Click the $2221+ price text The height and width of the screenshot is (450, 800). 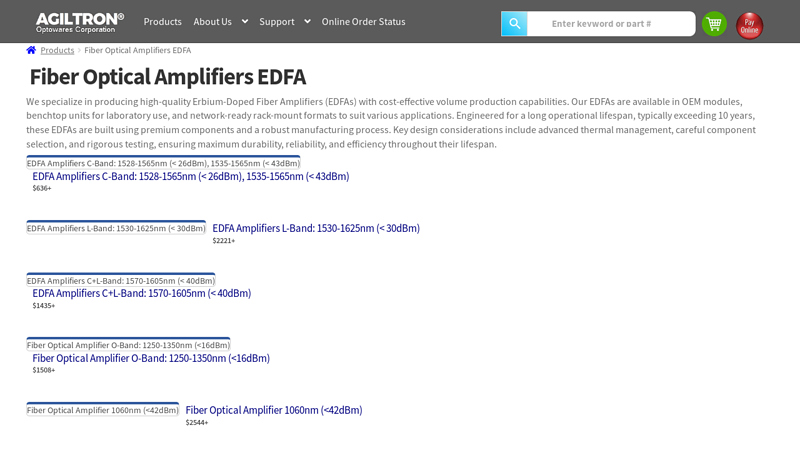224,241
